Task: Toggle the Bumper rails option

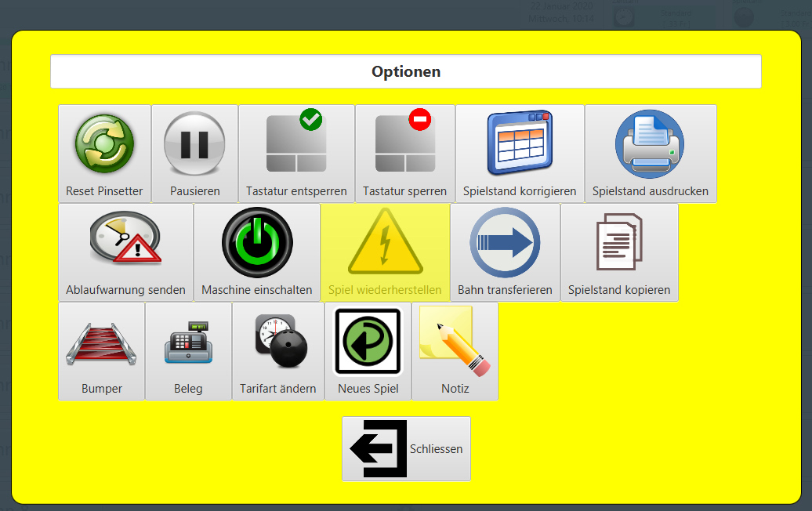Action: [102, 351]
